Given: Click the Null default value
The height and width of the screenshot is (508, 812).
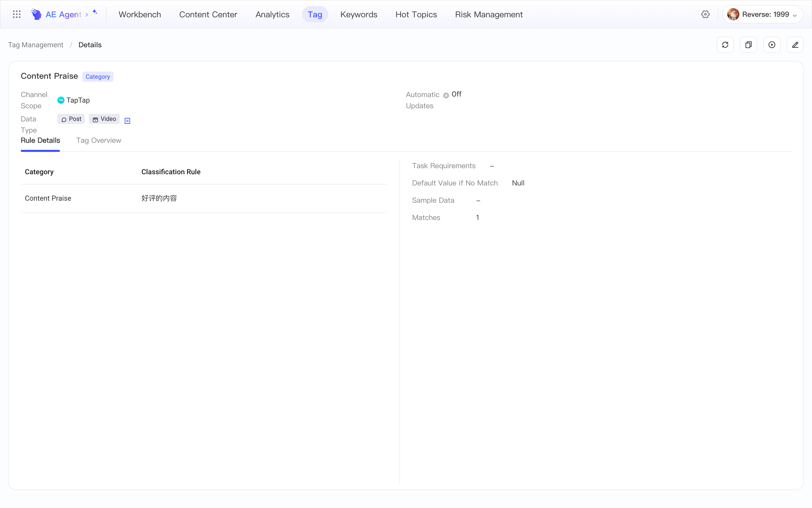Looking at the screenshot, I should (518, 183).
